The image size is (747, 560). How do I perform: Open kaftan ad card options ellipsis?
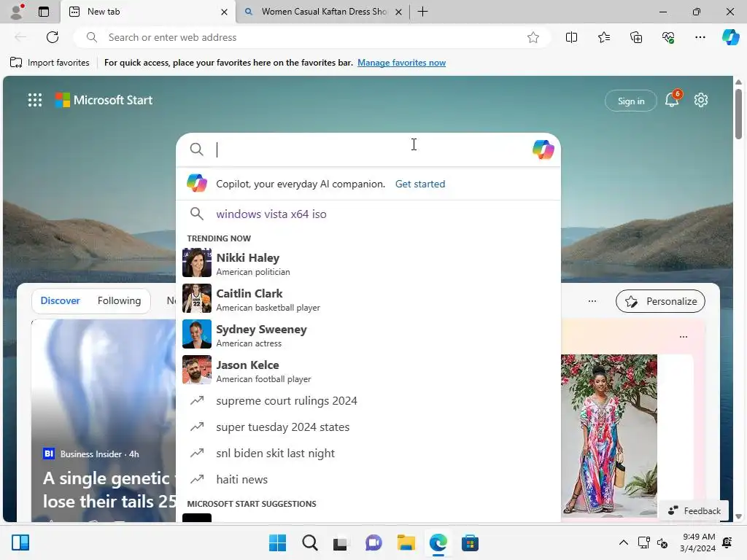(x=684, y=337)
